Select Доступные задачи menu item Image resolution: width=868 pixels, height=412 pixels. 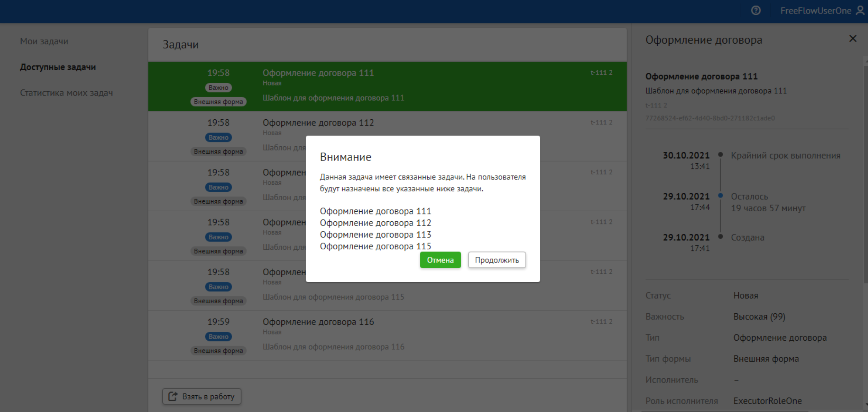coord(58,67)
